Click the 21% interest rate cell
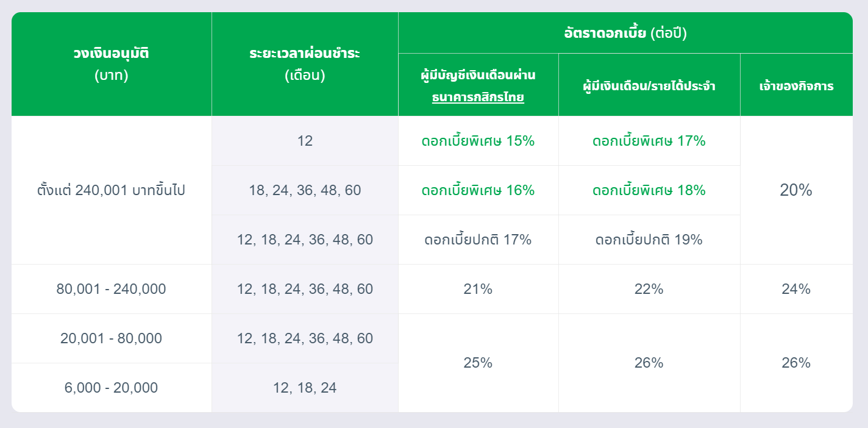 click(478, 289)
